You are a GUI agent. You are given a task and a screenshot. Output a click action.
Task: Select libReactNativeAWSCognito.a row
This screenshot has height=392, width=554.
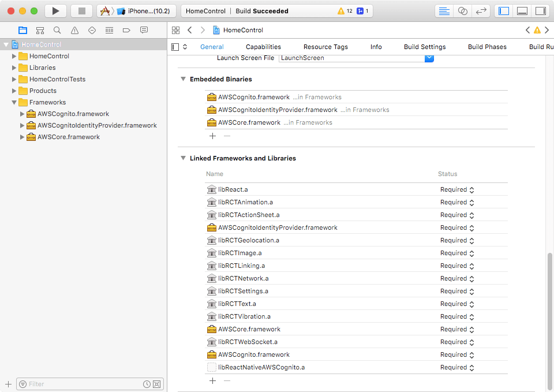pos(356,367)
